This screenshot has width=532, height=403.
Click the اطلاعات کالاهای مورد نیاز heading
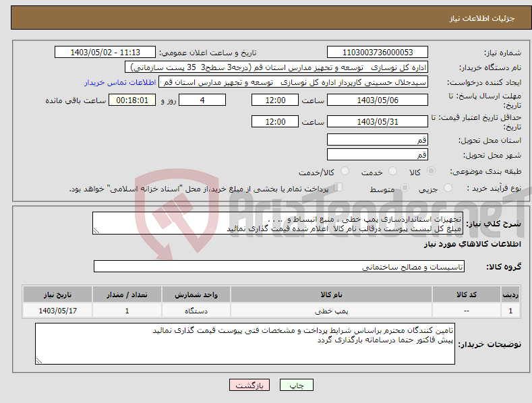tap(472, 244)
